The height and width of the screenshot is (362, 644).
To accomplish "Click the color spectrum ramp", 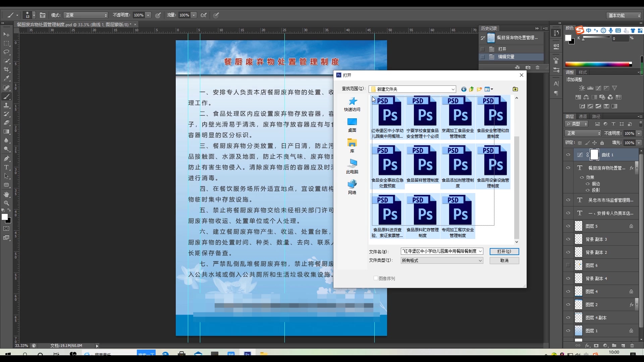I will click(x=598, y=64).
